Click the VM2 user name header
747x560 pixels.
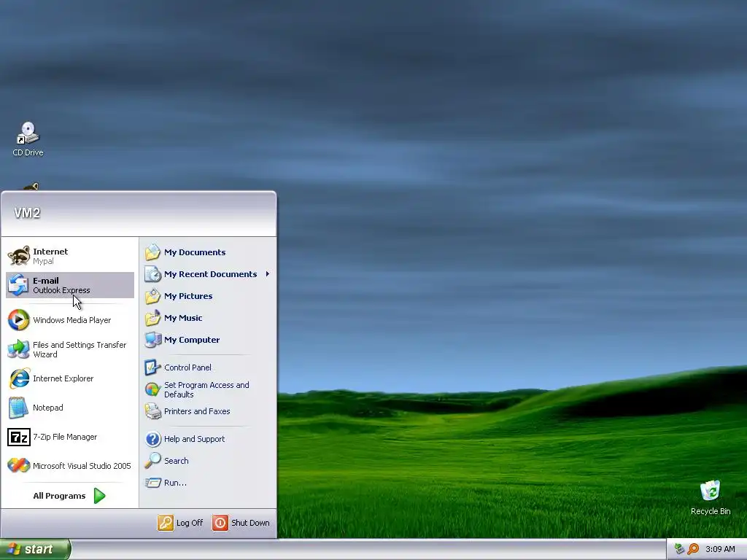[27, 213]
